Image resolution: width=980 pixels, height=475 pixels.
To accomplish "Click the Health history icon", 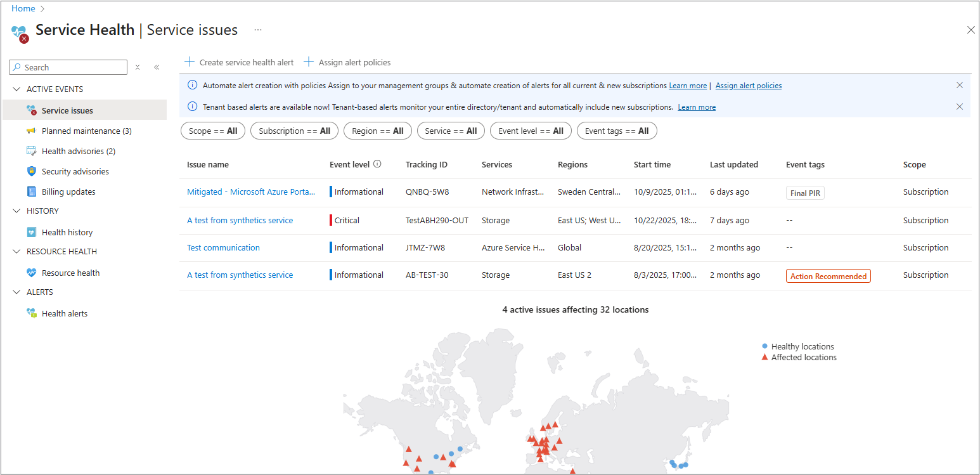I will click(x=31, y=232).
